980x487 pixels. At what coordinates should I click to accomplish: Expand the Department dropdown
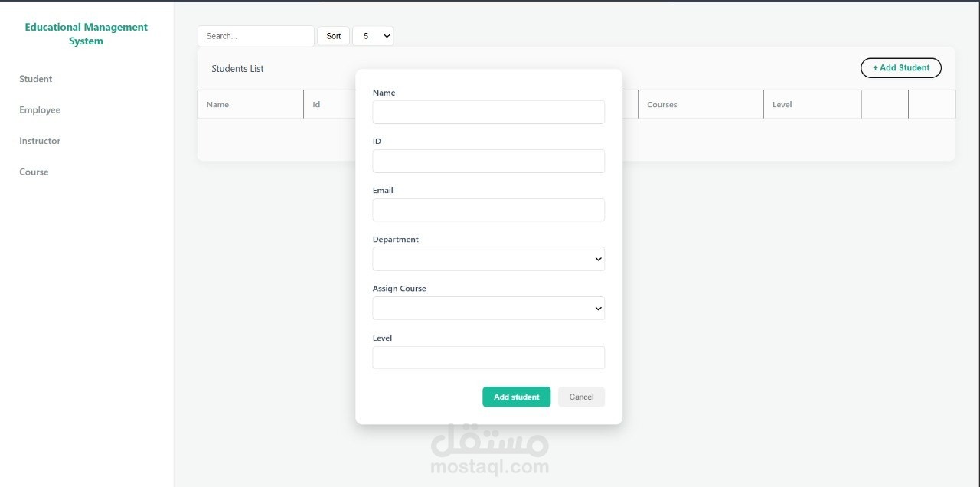[488, 259]
